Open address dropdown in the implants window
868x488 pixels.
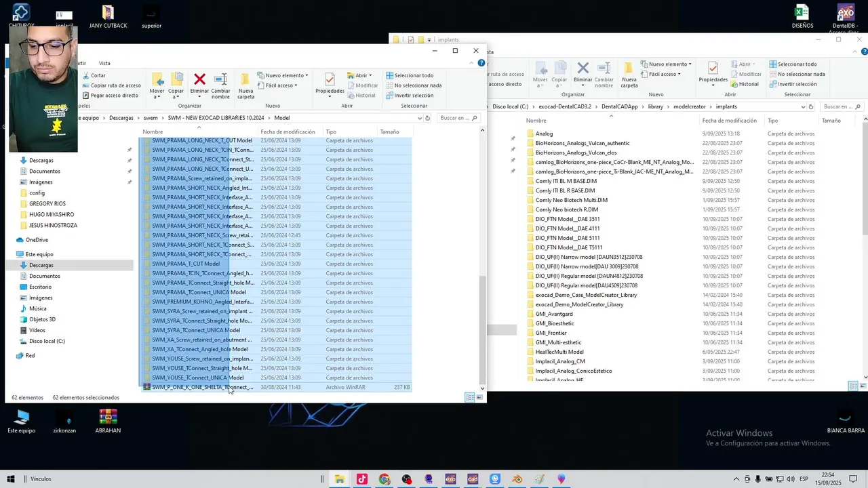804,106
